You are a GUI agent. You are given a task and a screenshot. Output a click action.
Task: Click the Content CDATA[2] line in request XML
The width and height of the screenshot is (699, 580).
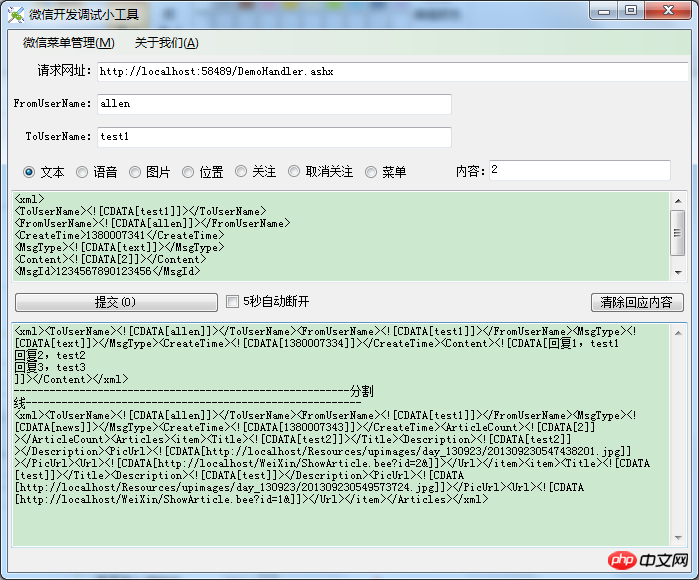110,259
